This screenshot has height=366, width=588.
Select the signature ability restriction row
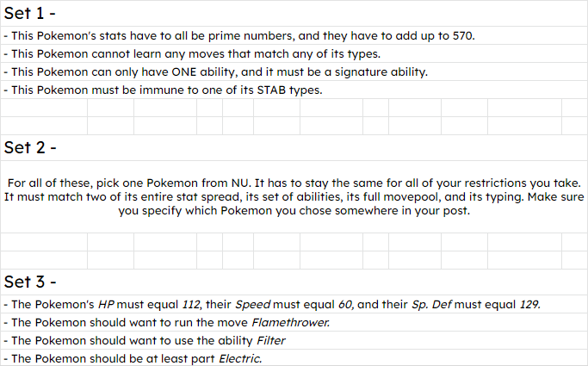pos(294,71)
